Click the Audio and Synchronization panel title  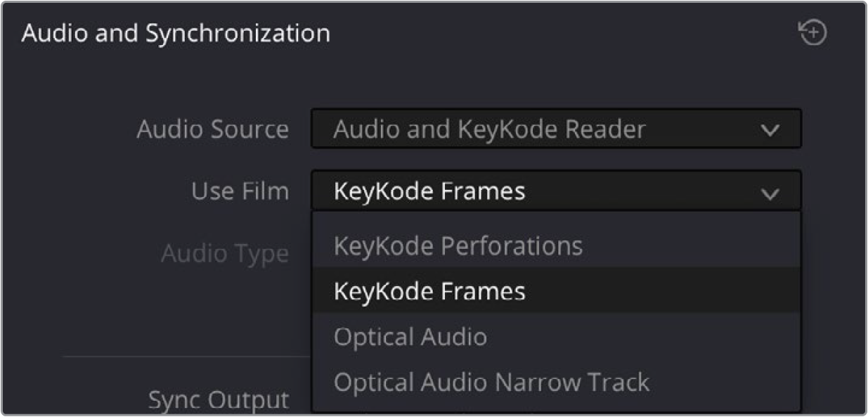(x=175, y=33)
